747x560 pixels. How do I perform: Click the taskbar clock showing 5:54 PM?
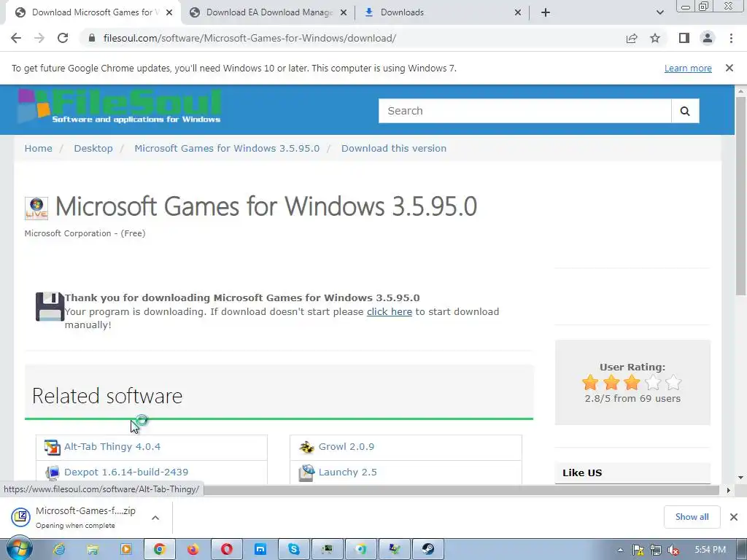coord(710,550)
